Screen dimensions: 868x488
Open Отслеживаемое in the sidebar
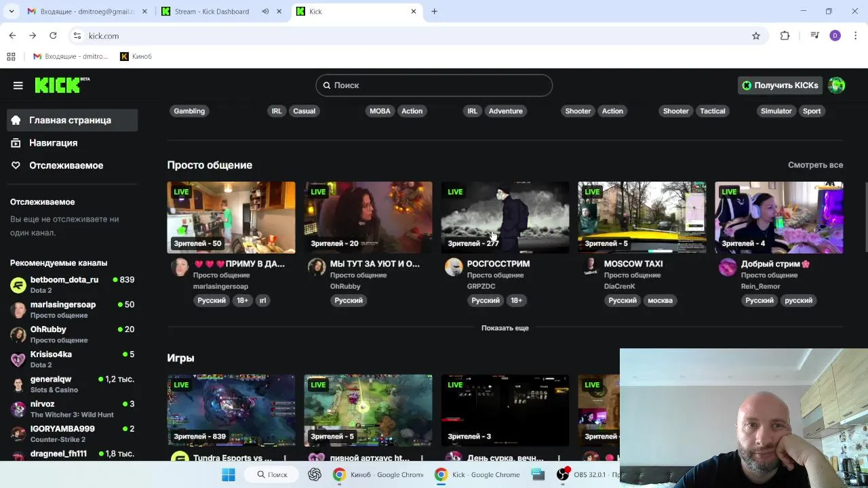click(72, 165)
